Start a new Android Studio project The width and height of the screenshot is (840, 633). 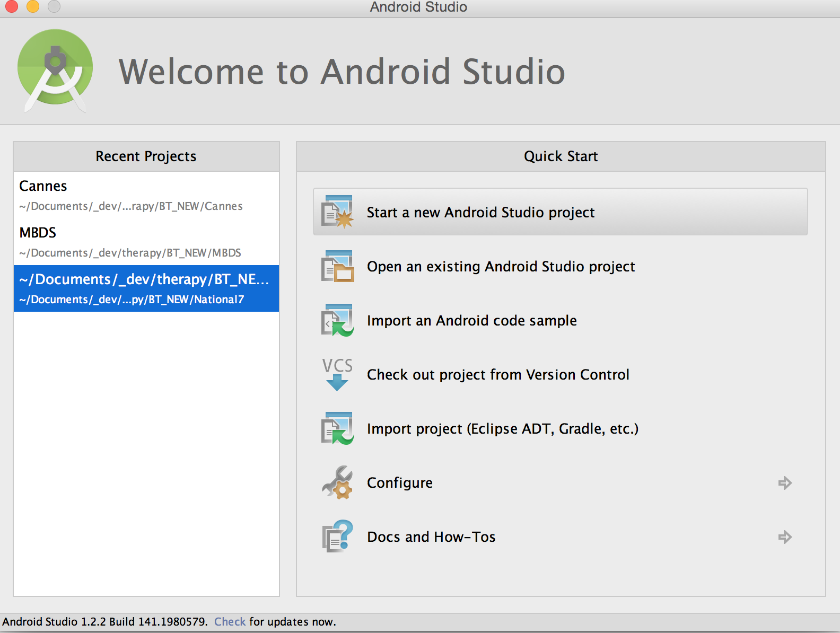click(561, 212)
